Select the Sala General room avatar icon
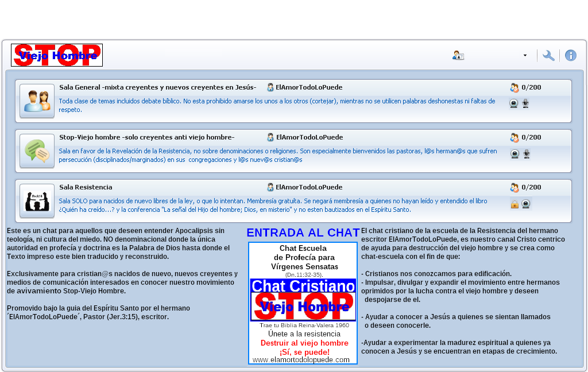The width and height of the screenshot is (588, 372). 37,101
